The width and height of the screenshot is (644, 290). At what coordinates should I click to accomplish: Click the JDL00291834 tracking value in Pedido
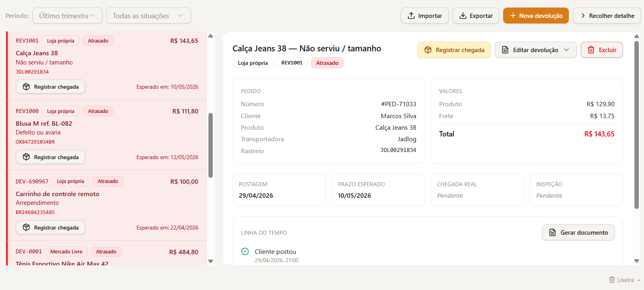coord(398,150)
